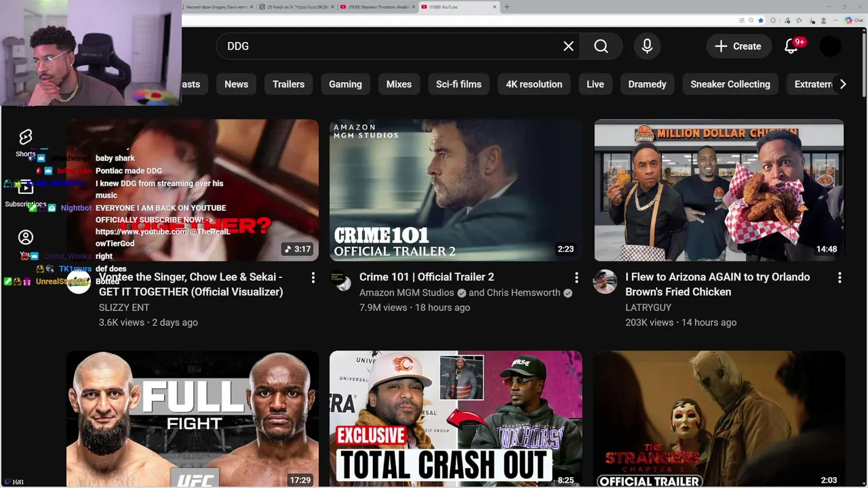Open the notifications bell
The height and width of the screenshot is (488, 868).
tap(791, 46)
